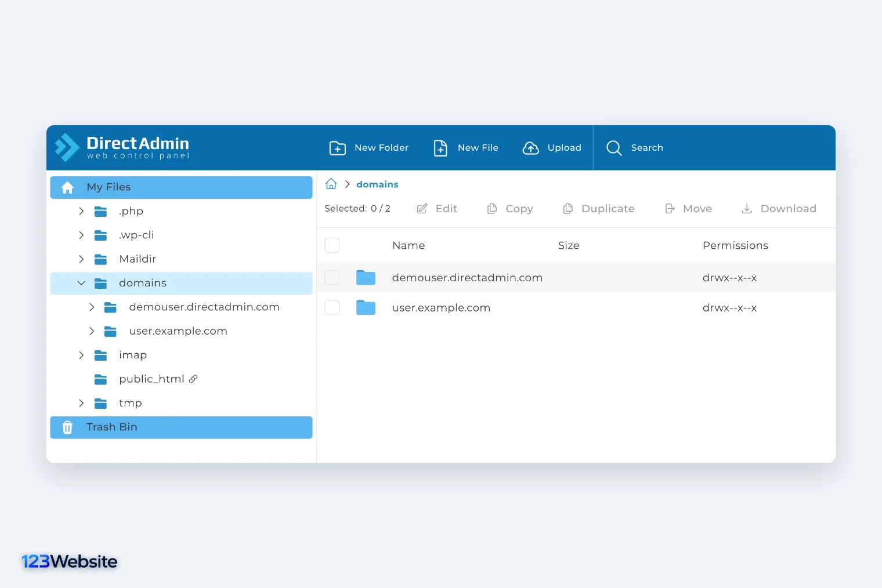882x588 pixels.
Task: Sort by the Permissions column header
Action: 735,245
